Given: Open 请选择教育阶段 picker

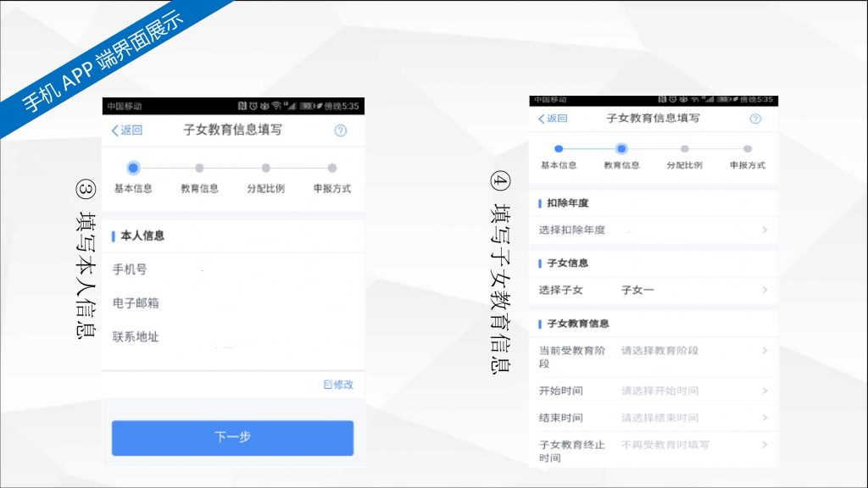Looking at the screenshot, I should tap(659, 351).
